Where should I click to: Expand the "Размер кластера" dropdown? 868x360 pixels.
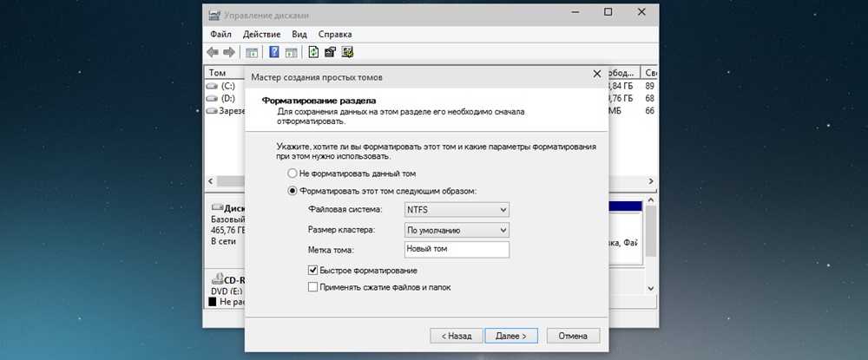click(456, 230)
